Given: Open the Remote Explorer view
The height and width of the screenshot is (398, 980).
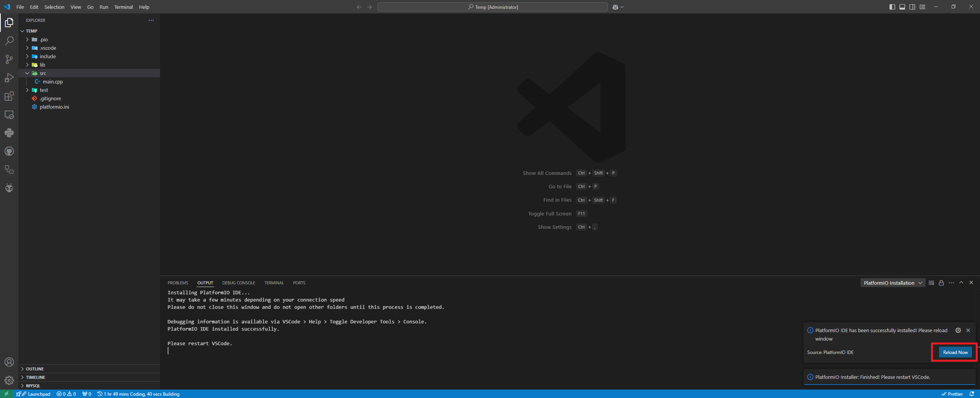Looking at the screenshot, I should (9, 114).
